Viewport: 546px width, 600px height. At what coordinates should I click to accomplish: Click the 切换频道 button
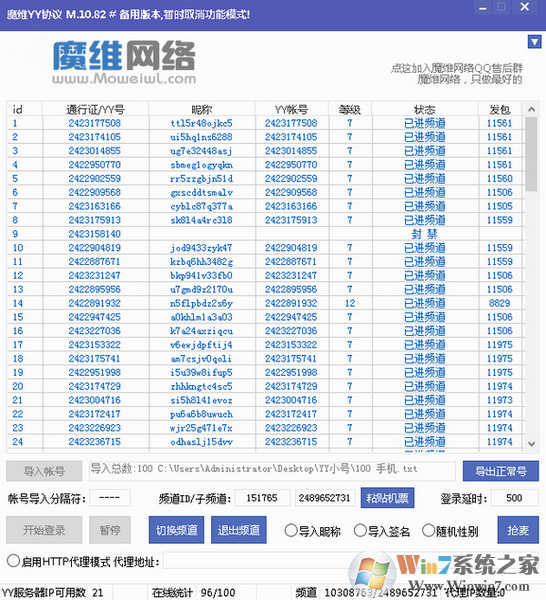click(x=176, y=530)
